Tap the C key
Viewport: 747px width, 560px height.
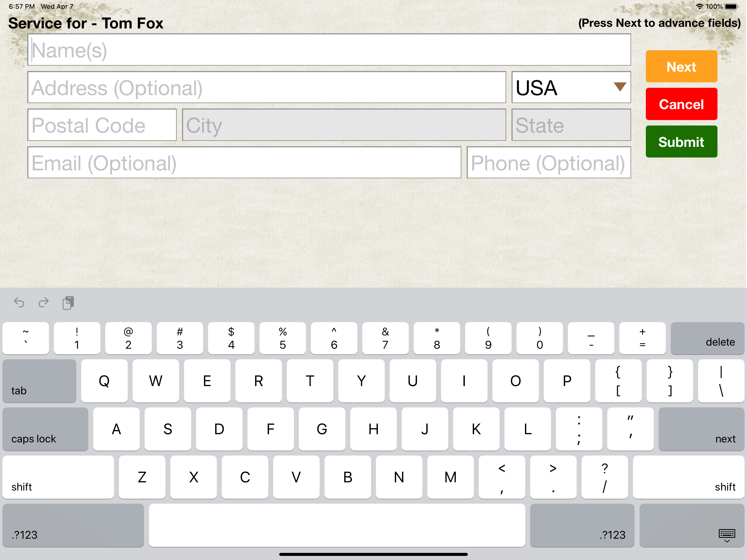245,477
